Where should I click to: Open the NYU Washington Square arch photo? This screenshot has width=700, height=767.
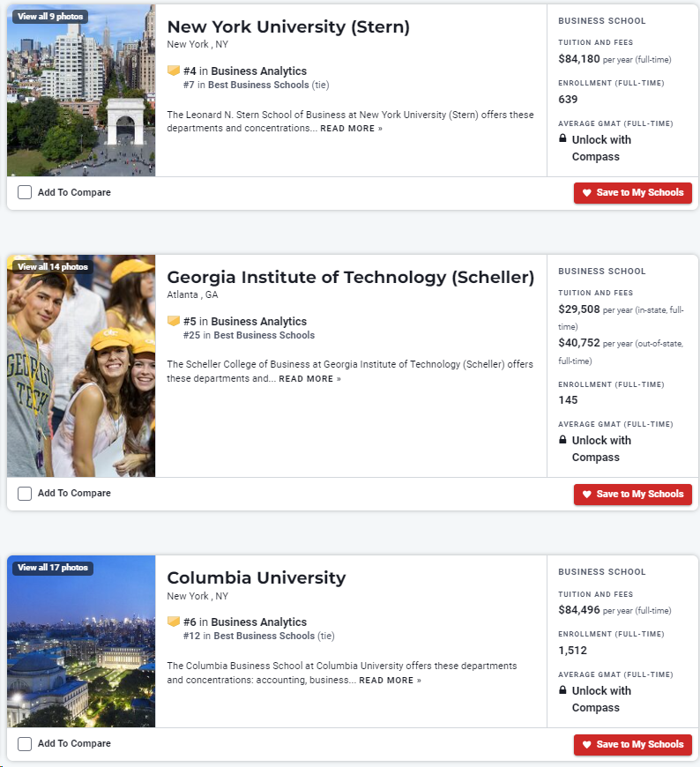point(81,91)
